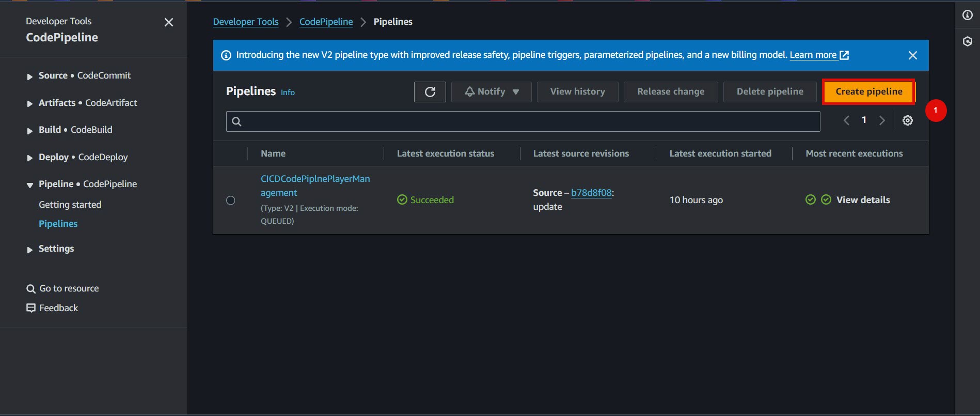Click the info circle icon in banner
980x416 pixels.
coord(226,55)
